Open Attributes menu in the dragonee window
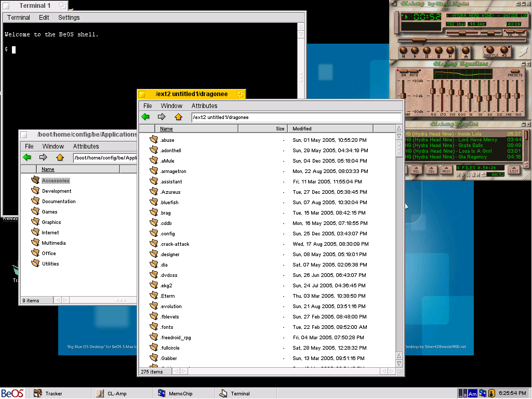532x399 pixels. (x=204, y=106)
